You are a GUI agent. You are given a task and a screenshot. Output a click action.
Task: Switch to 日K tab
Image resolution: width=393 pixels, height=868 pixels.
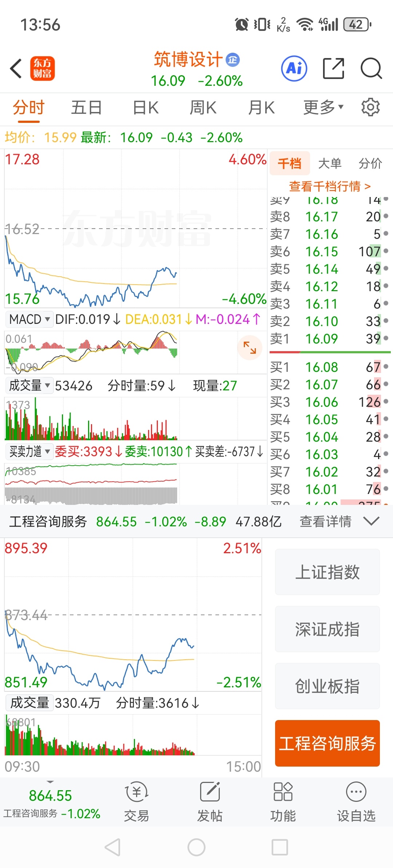[146, 108]
